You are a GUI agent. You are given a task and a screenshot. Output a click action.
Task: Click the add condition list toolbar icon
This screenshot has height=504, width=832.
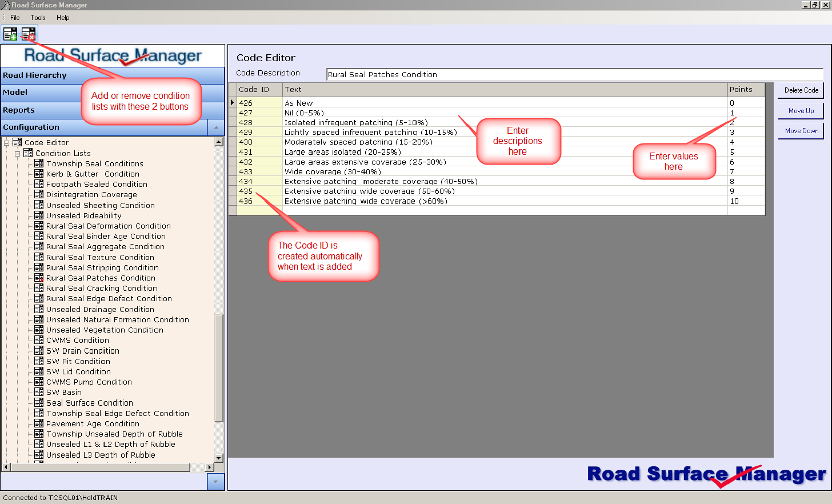10,34
